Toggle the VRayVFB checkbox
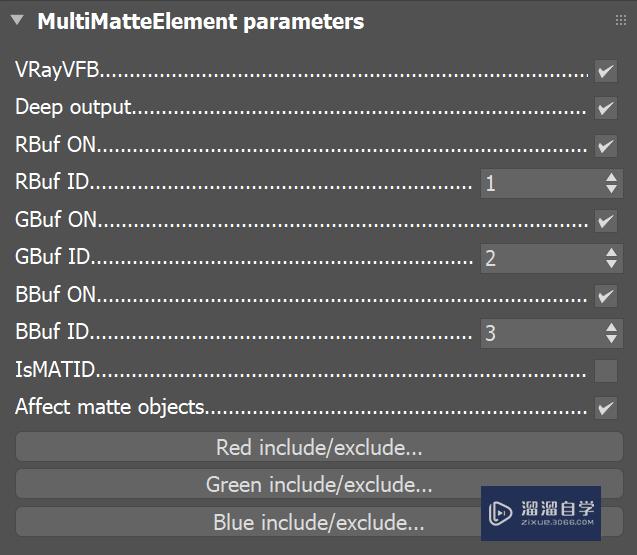The height and width of the screenshot is (555, 637). (605, 72)
